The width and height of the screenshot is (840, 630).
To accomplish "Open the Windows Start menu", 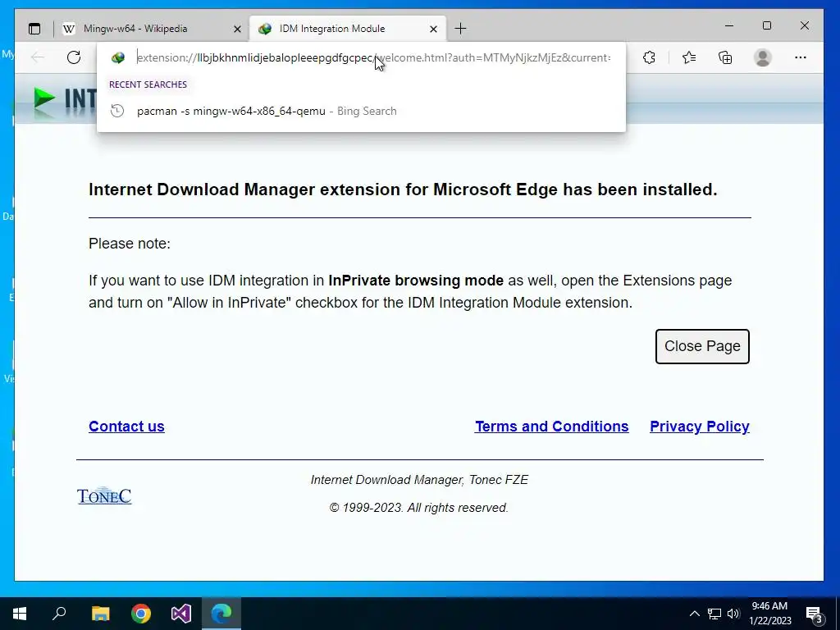I will pos(20,614).
